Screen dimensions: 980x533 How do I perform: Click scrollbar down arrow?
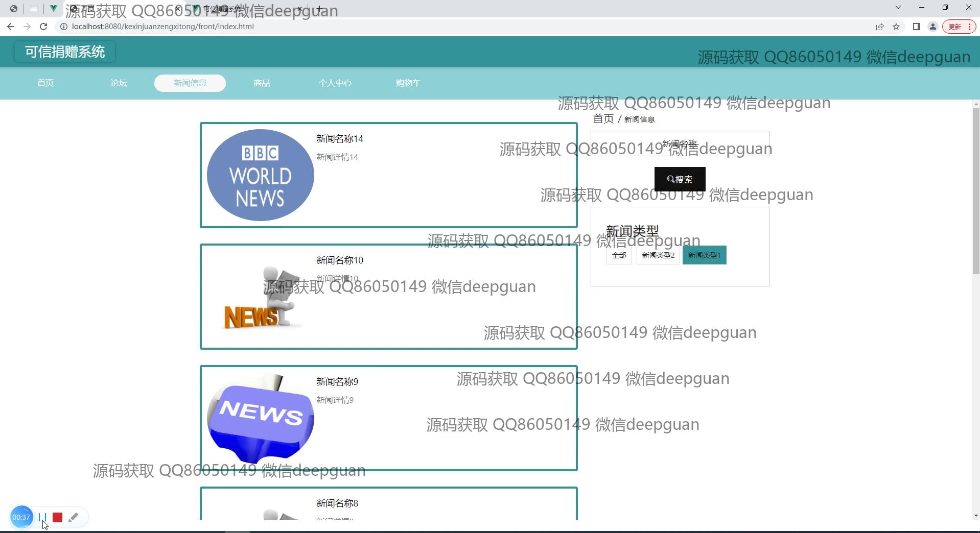coord(976,516)
